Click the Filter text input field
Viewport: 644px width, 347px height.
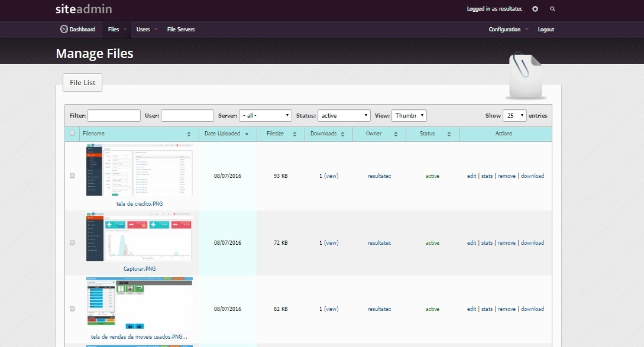[114, 116]
